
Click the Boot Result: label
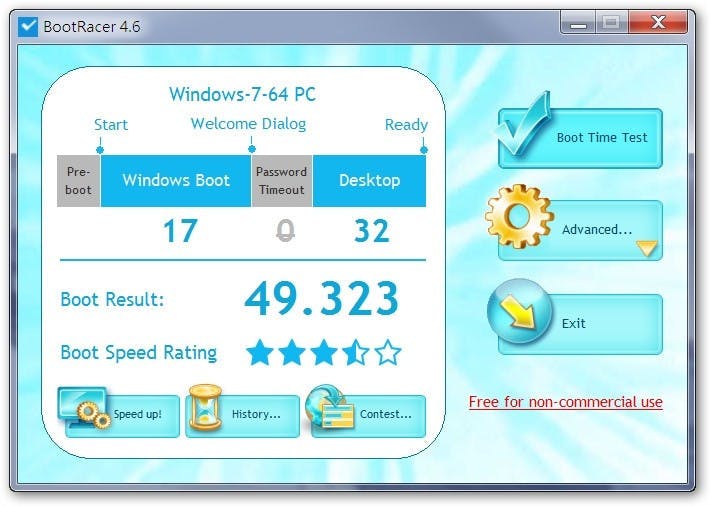pos(112,299)
